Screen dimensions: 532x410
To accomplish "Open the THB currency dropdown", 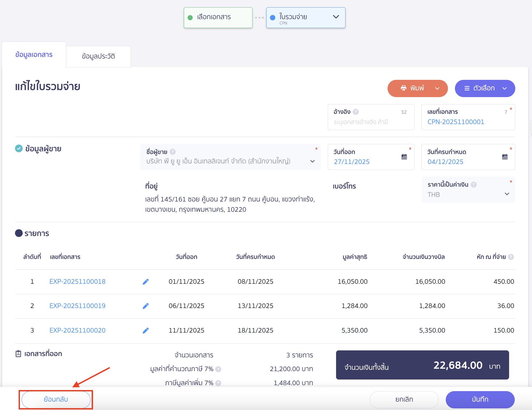I will tap(507, 194).
